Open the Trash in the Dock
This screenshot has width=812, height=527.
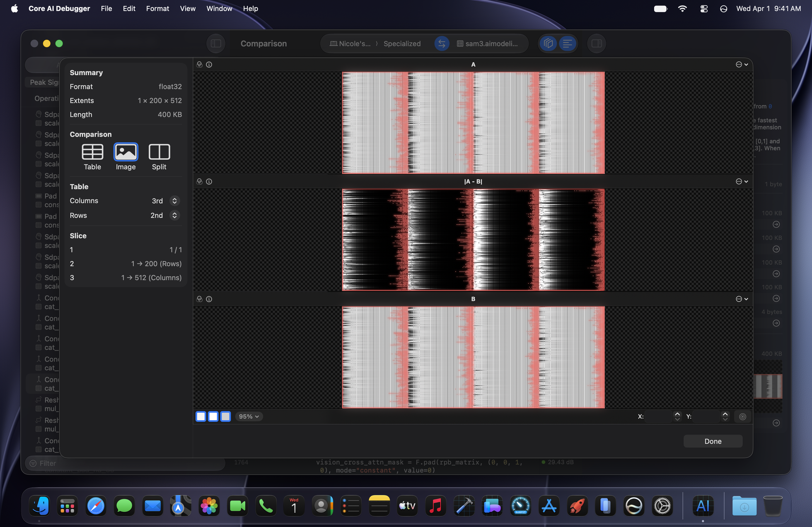pyautogui.click(x=772, y=505)
